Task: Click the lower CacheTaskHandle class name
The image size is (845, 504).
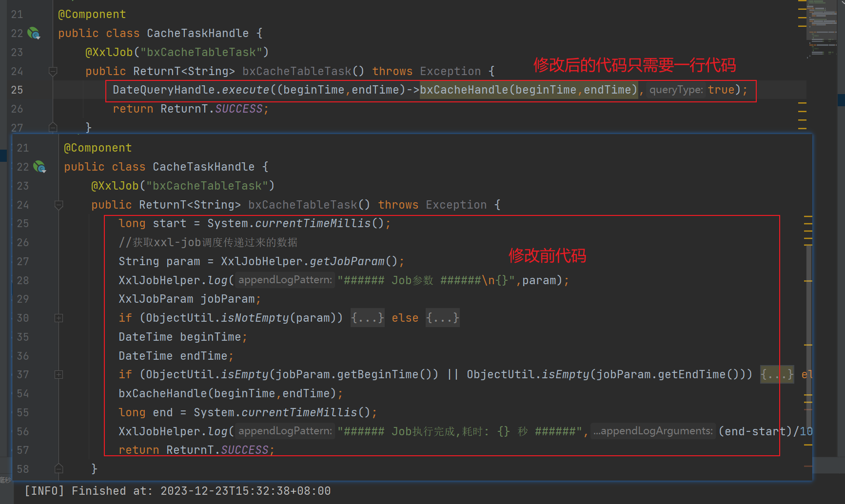Action: [x=203, y=167]
